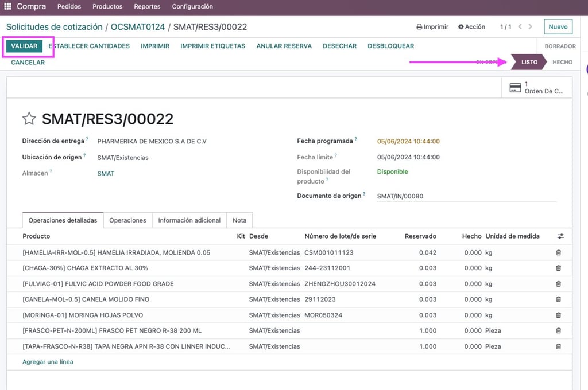The height and width of the screenshot is (390, 588).
Task: Click lot number 244-23112001
Action: [327, 268]
